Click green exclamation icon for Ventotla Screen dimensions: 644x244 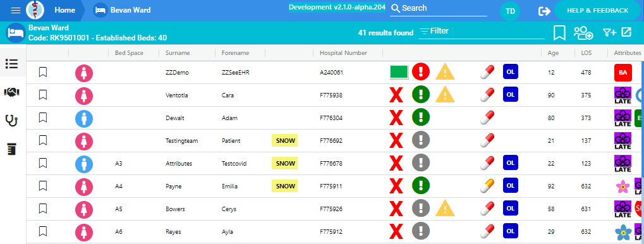coord(421,95)
